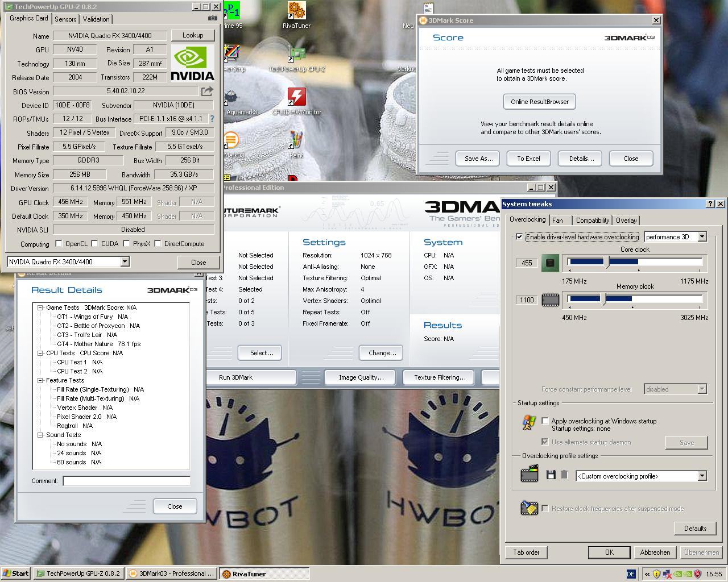Open the Compatibility tab
This screenshot has height=582, width=728.
point(592,221)
